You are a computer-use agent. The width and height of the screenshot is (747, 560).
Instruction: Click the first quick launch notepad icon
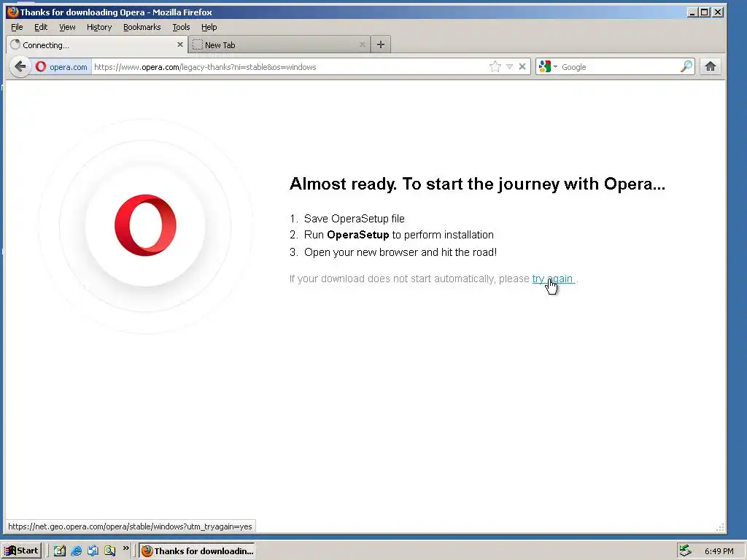click(60, 551)
